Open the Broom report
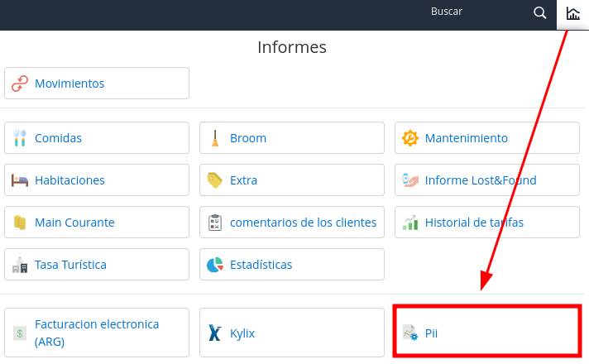589x364 pixels. pos(292,138)
